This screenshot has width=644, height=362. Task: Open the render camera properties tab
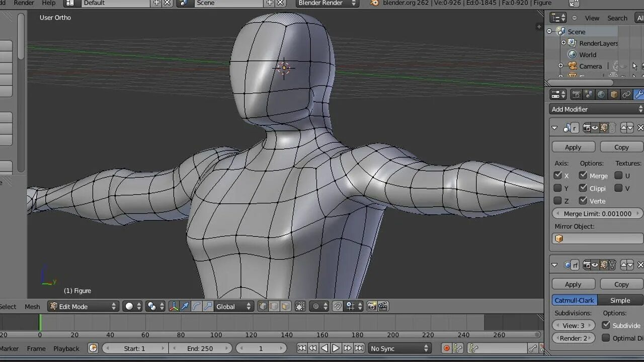click(x=577, y=95)
